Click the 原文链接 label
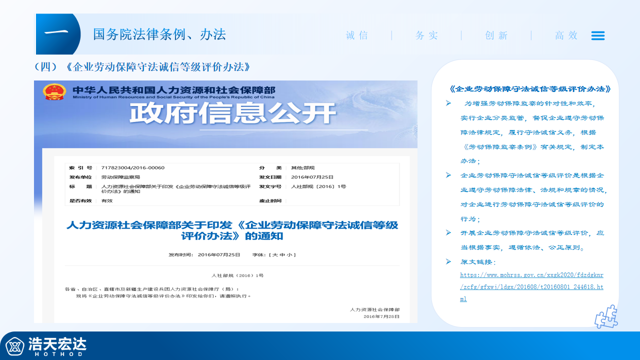The width and height of the screenshot is (640, 360). [x=478, y=262]
